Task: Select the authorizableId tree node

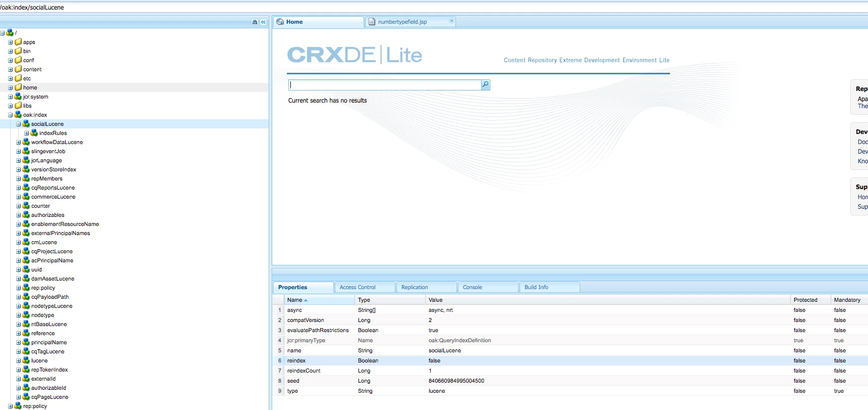Action: tap(48, 388)
